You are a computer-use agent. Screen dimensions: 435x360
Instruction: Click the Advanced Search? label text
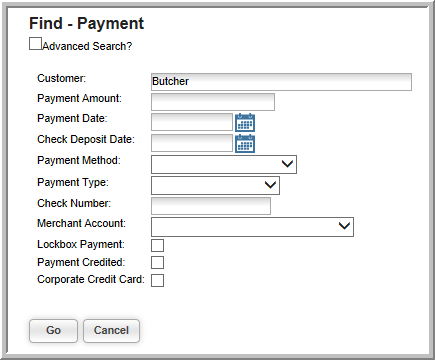(87, 46)
